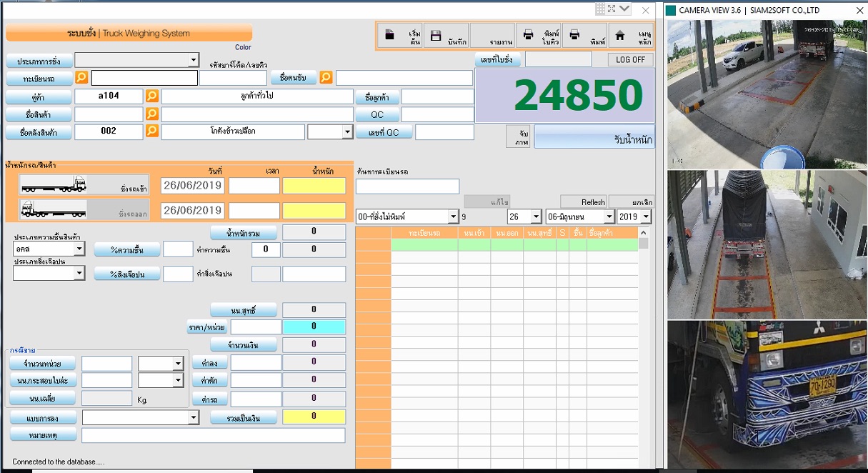Click the bottom truck-front camera thumbnail
The width and height of the screenshot is (868, 473).
coord(767,394)
